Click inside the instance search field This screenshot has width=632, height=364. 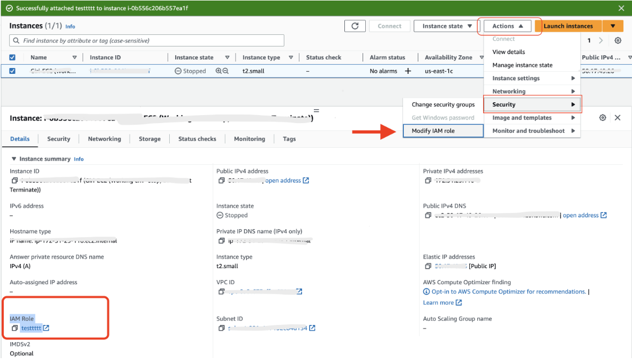click(x=147, y=40)
